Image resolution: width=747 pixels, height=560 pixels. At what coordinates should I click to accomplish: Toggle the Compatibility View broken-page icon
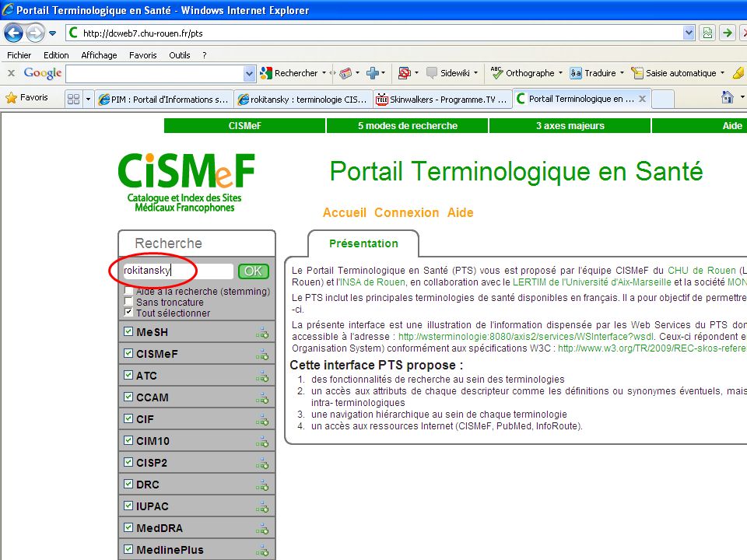point(707,33)
